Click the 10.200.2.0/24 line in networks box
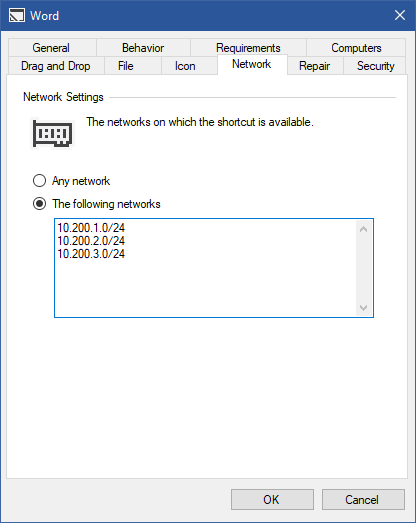 pyautogui.click(x=91, y=240)
